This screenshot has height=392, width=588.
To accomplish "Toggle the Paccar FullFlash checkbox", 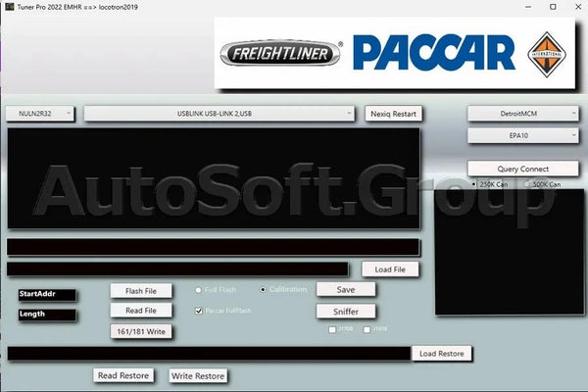I will click(x=199, y=311).
